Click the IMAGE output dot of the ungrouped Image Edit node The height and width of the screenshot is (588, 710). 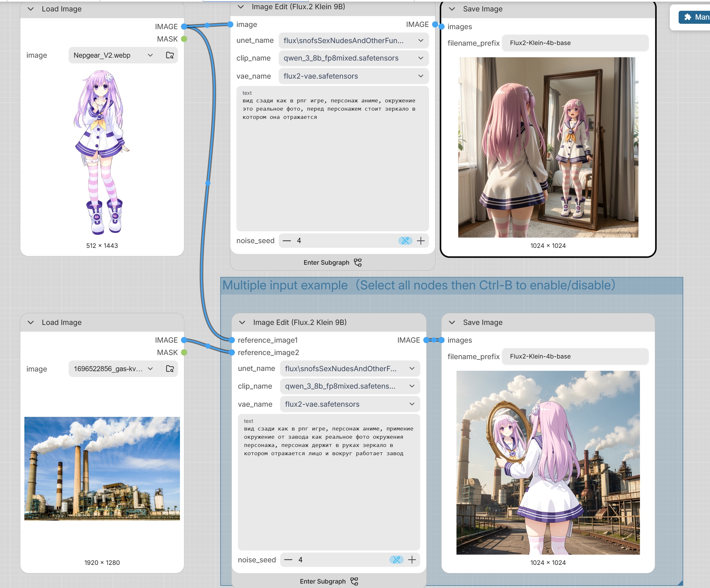point(435,24)
